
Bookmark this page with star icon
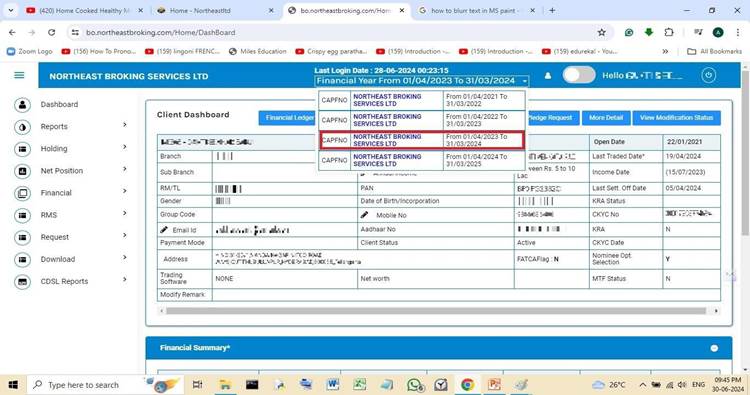point(601,33)
